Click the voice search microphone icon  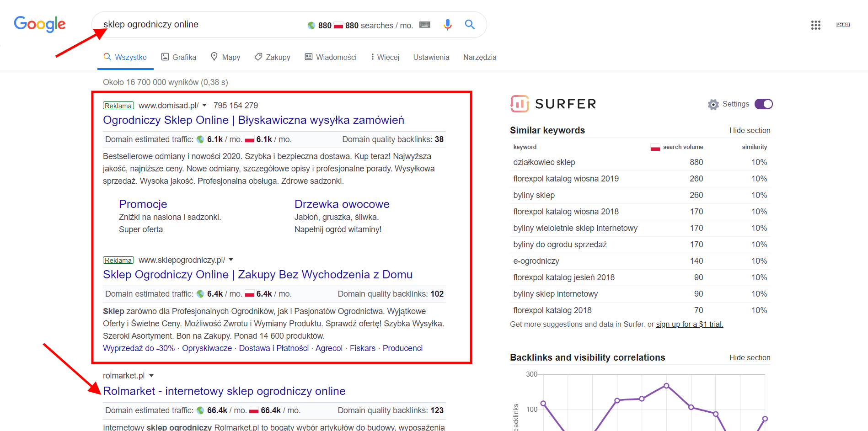click(x=447, y=25)
